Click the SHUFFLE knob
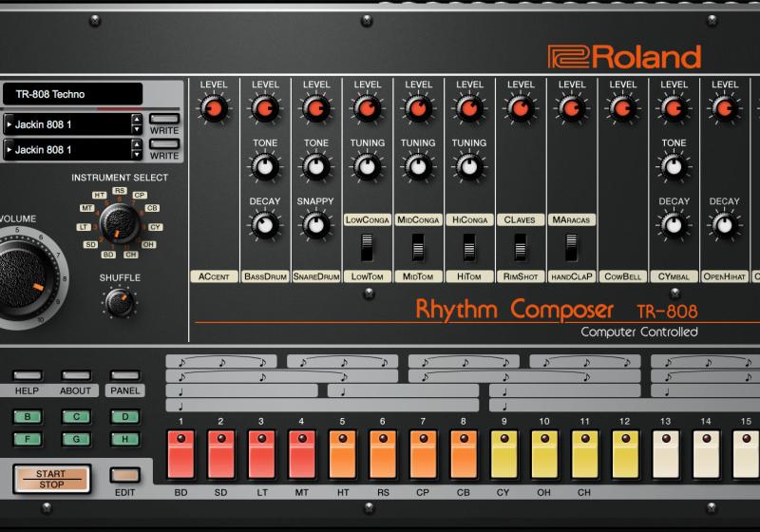Viewport: 760px width, 532px height. point(120,302)
